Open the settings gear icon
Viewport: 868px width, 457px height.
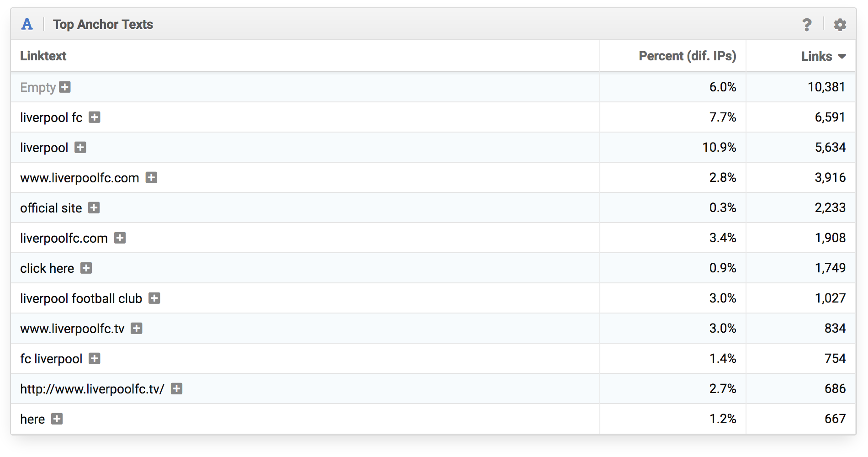[x=840, y=25]
